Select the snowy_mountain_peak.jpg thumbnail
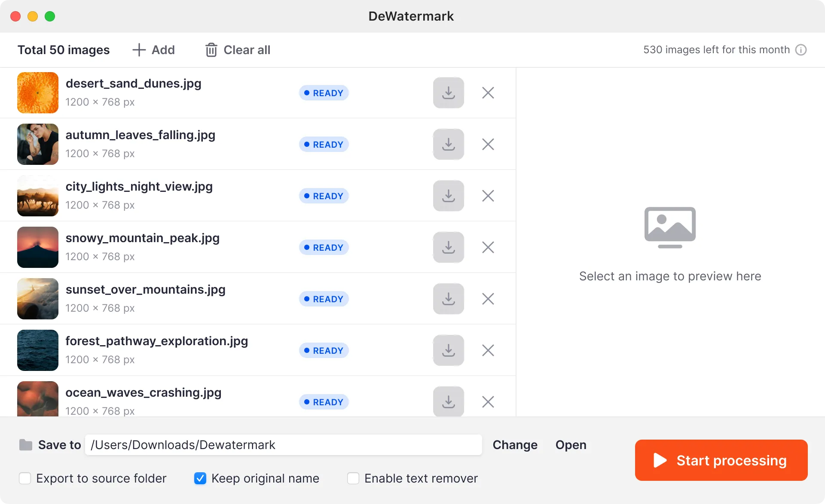The width and height of the screenshot is (825, 504). (38, 247)
